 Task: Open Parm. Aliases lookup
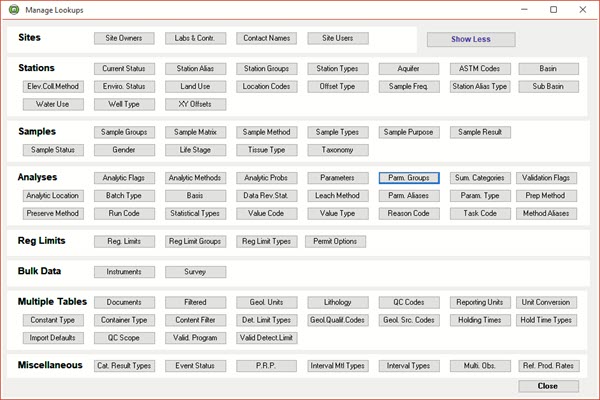(409, 196)
